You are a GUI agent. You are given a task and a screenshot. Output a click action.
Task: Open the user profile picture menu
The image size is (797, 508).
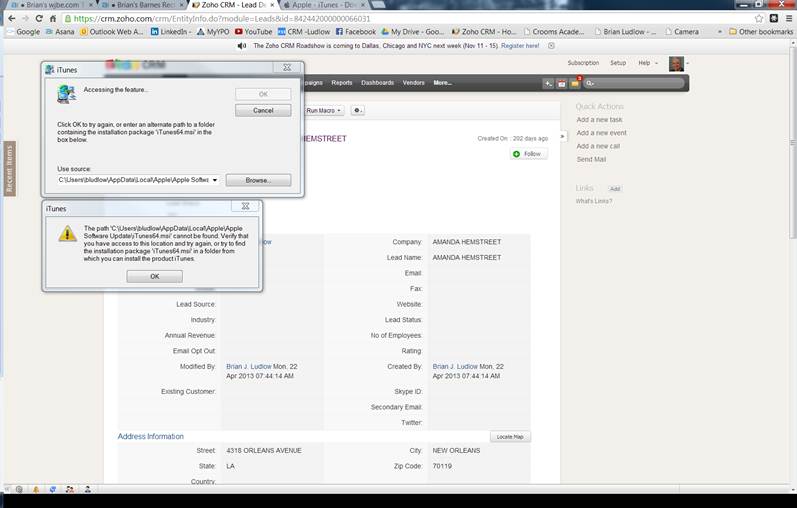click(677, 64)
